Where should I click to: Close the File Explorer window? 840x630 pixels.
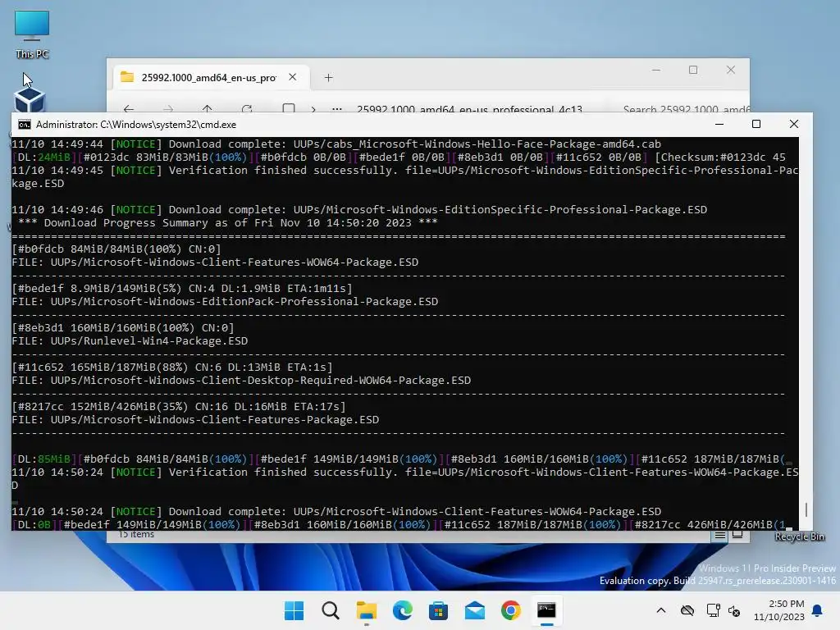coord(731,71)
